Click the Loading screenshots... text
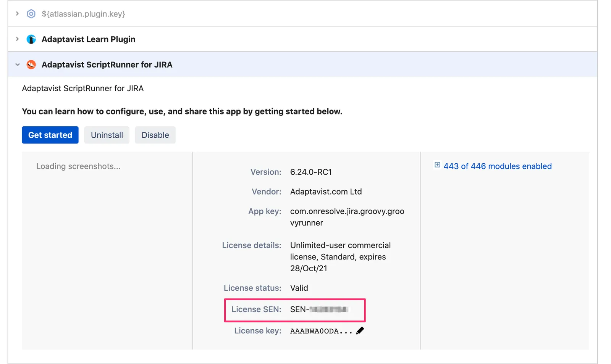 coord(78,166)
